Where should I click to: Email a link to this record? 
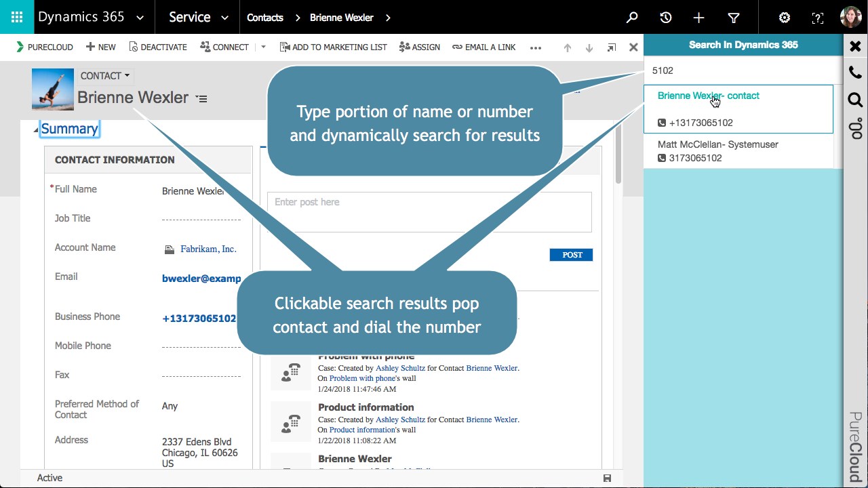tap(484, 47)
